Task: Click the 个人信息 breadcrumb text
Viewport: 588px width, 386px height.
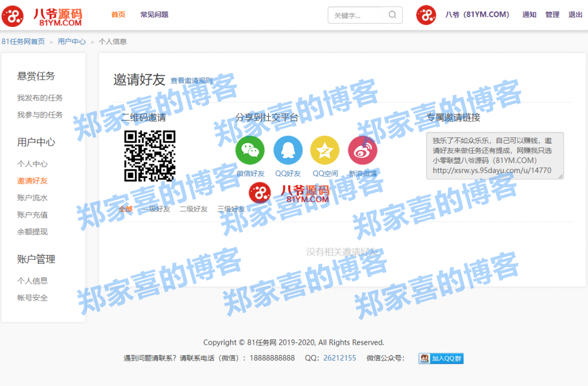Action: (x=113, y=41)
